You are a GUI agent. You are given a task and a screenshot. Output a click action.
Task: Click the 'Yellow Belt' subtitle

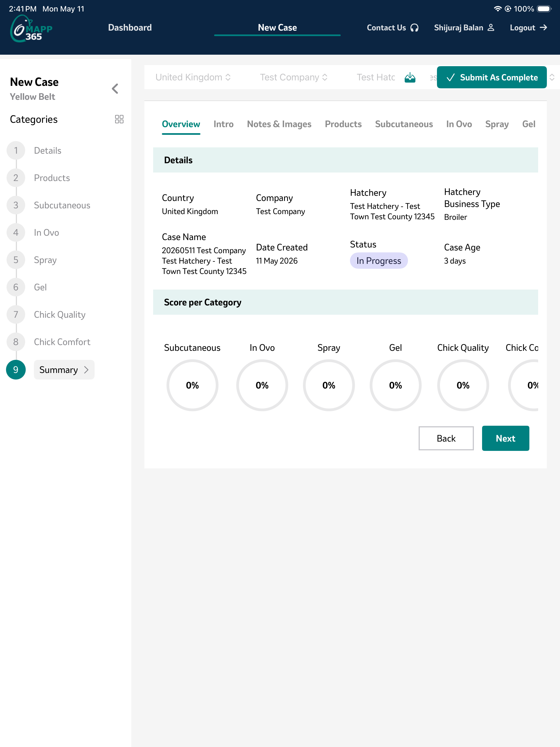coord(33,97)
